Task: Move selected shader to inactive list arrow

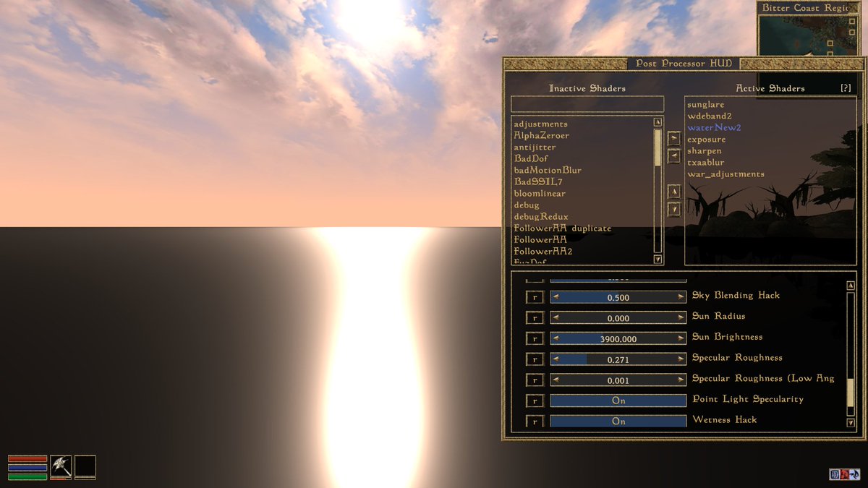Action: [673, 155]
